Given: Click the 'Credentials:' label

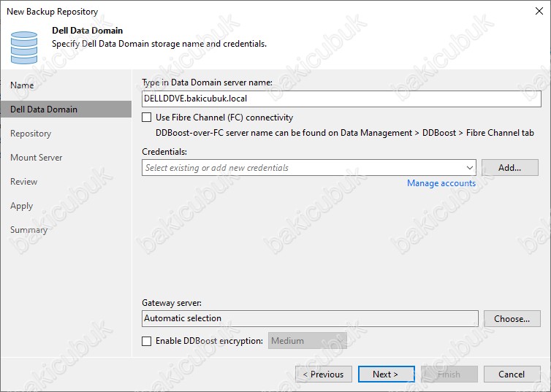Looking at the screenshot, I should coord(164,152).
